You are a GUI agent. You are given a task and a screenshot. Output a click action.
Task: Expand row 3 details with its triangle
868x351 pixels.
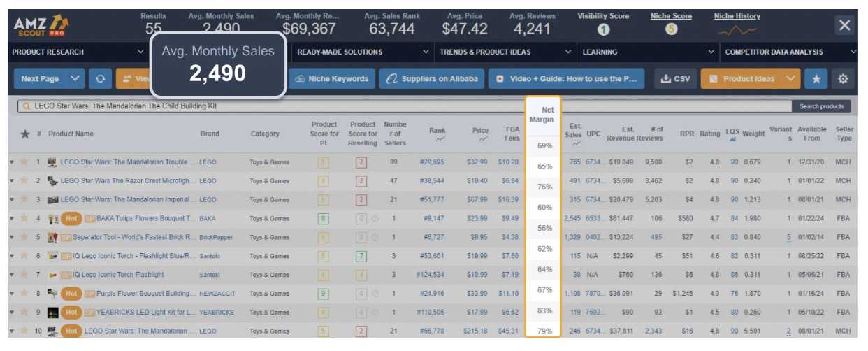[x=12, y=199]
